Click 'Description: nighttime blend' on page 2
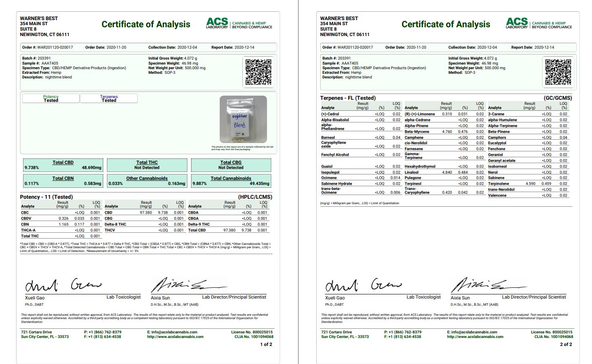Viewport: 592px width, 364px height. 347,77
